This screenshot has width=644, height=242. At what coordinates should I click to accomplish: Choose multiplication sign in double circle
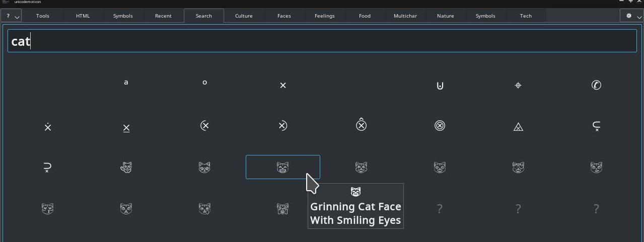pyautogui.click(x=440, y=126)
